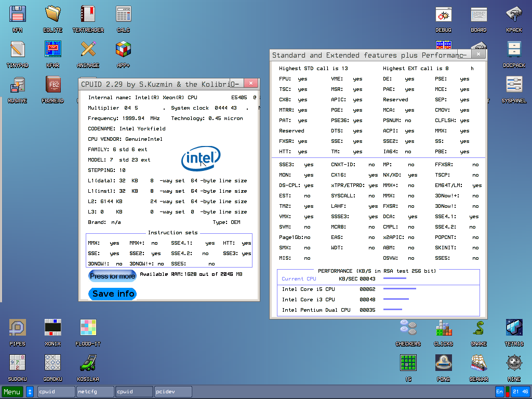Switch to pcidev in the taskbar
Image resolution: width=532 pixels, height=399 pixels.
click(x=173, y=391)
